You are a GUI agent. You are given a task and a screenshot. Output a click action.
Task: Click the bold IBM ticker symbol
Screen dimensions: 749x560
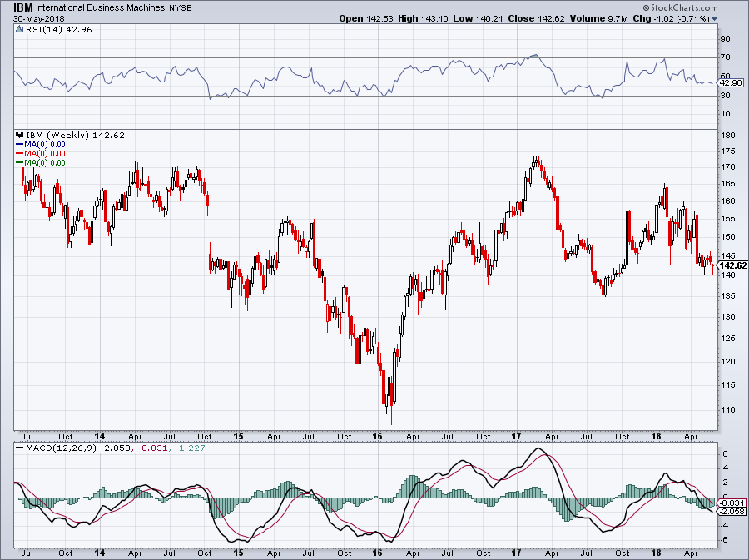tap(23, 7)
